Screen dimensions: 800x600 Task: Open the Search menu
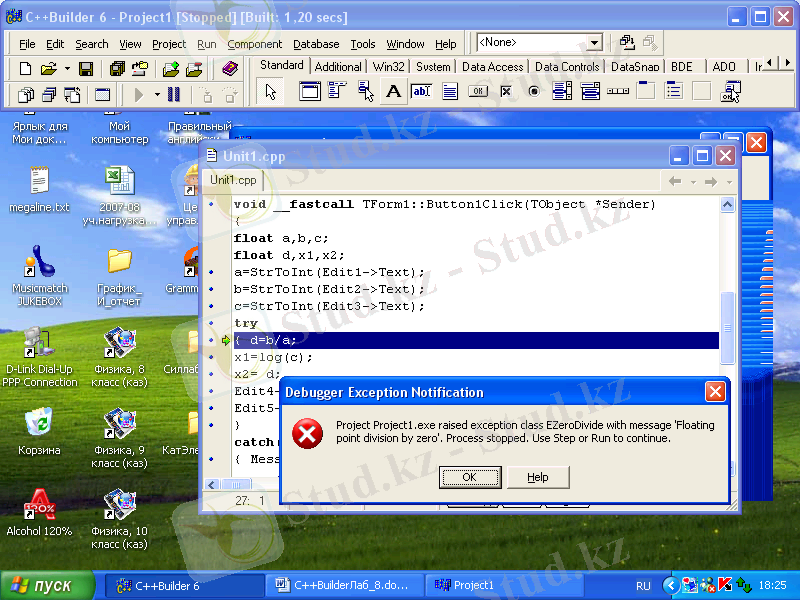pos(92,44)
